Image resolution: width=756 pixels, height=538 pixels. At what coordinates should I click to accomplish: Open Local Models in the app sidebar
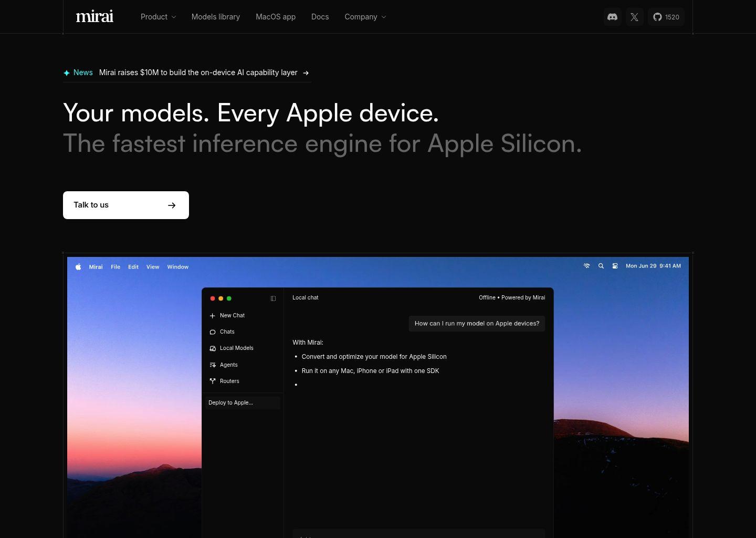pyautogui.click(x=236, y=348)
